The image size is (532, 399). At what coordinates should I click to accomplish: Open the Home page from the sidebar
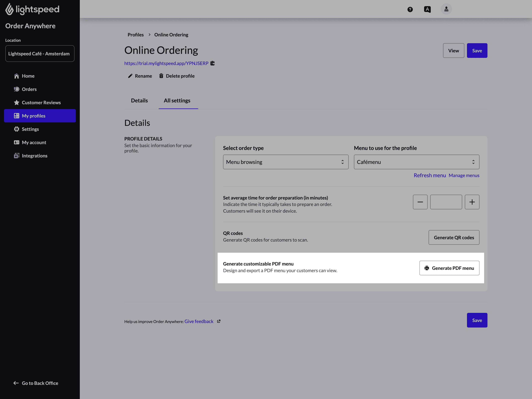28,76
